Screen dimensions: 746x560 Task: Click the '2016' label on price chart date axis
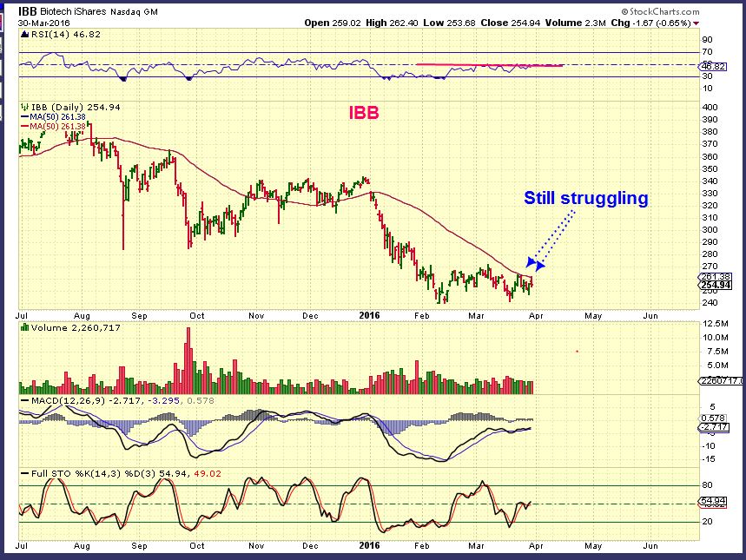point(370,315)
